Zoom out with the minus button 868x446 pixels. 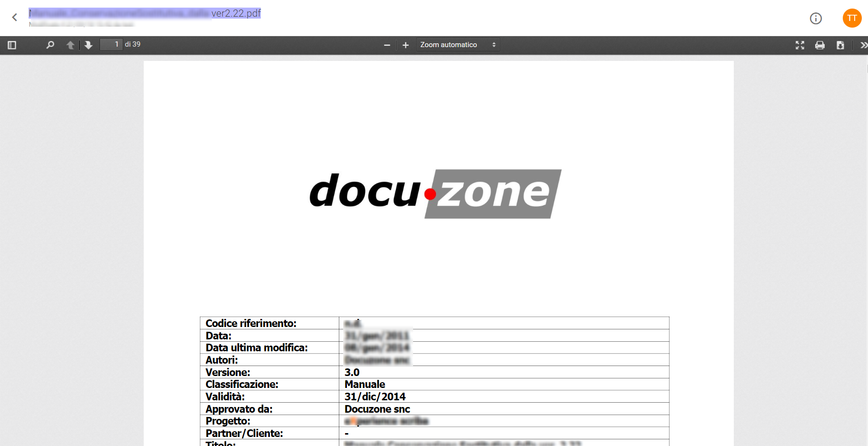(x=387, y=45)
